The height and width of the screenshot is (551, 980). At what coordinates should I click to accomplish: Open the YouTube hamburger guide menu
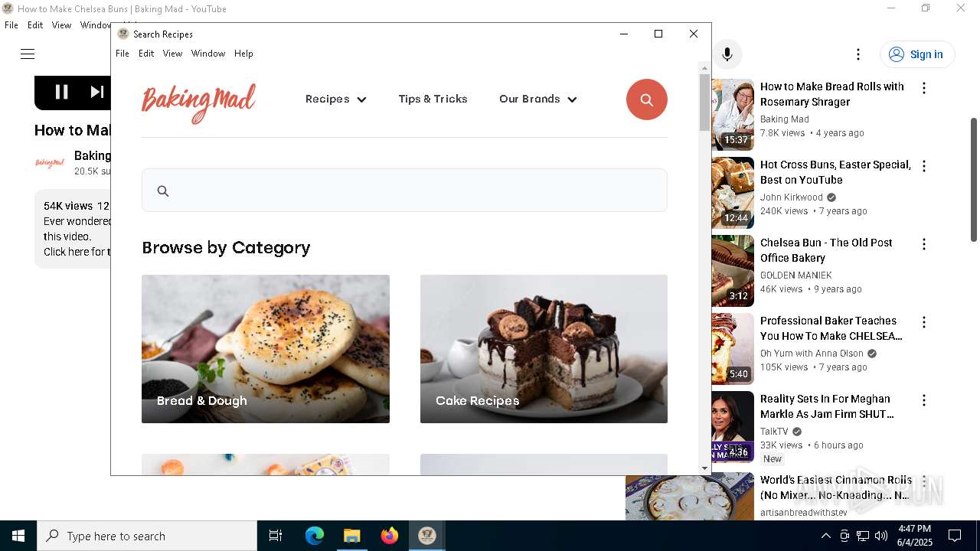coord(28,54)
